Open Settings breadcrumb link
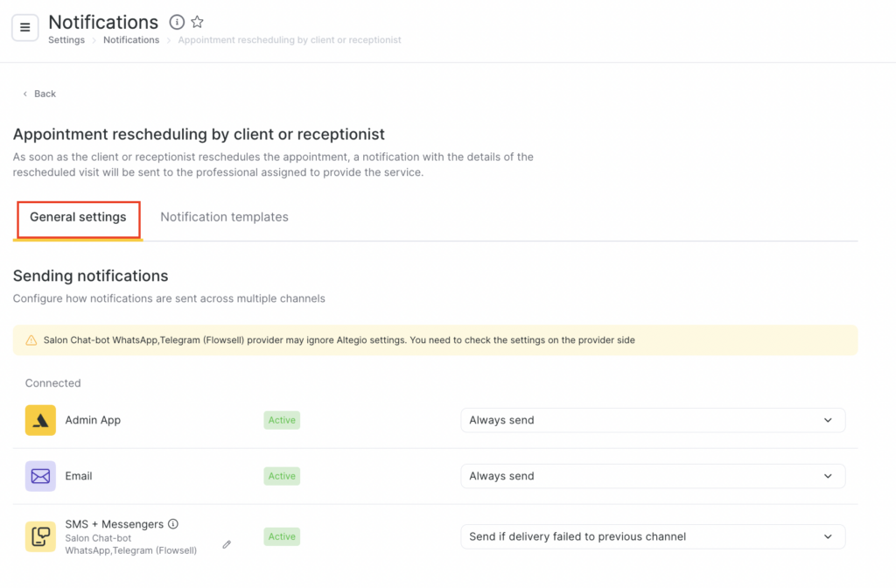Screen dimensions: 896x588 (66, 40)
